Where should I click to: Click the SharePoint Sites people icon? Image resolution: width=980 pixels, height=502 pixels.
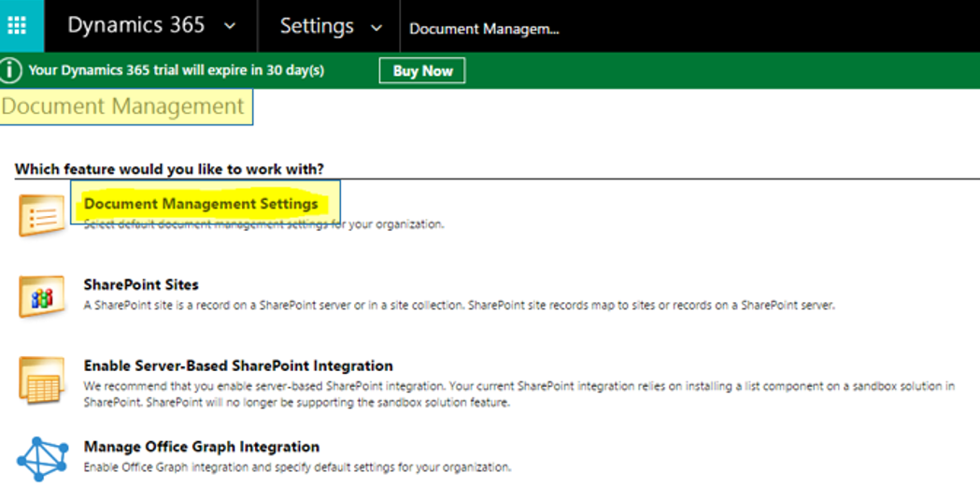(x=41, y=296)
